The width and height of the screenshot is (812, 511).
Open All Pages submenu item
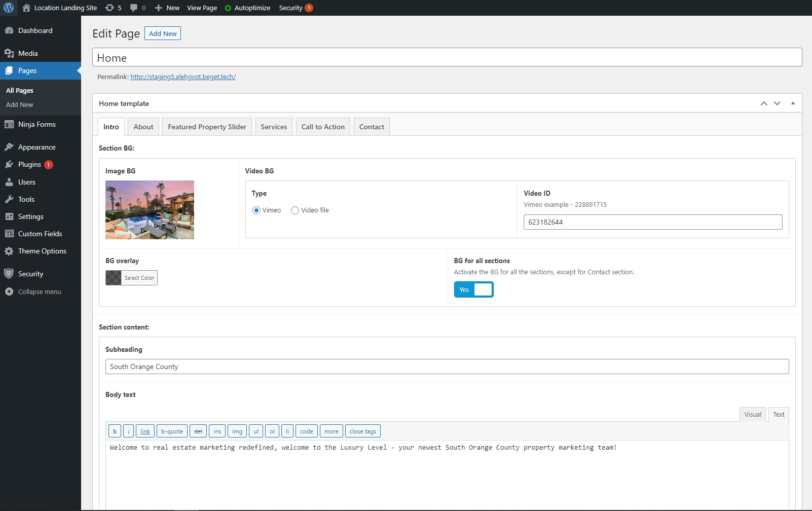click(20, 90)
